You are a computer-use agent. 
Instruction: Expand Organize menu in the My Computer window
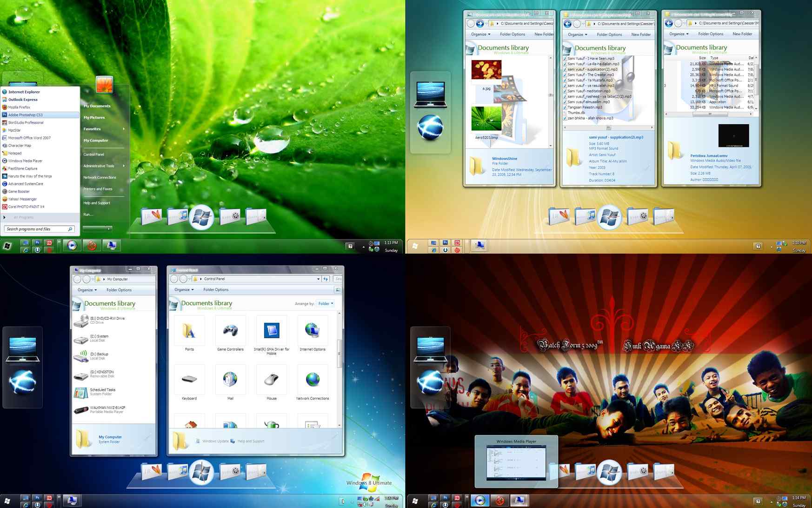click(x=87, y=290)
